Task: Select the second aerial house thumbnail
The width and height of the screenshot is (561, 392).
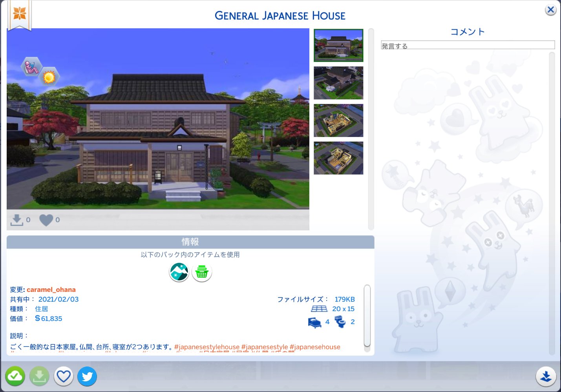Action: coord(338,83)
